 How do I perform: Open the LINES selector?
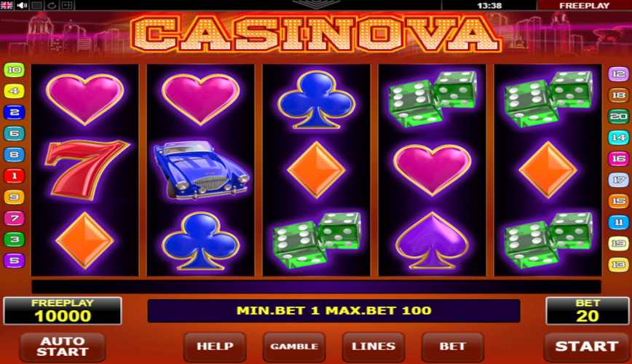tap(374, 347)
